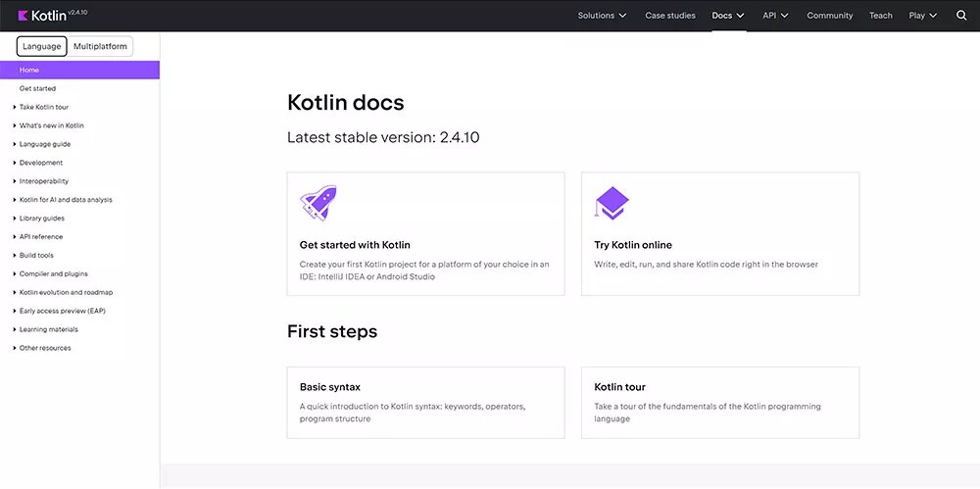The image size is (980, 489).
Task: Open the Play dropdown menu
Action: point(923,16)
